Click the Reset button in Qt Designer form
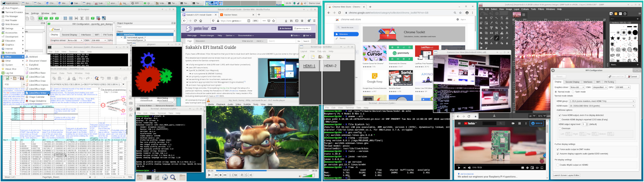The height and width of the screenshot is (182, 644). (x=55, y=29)
